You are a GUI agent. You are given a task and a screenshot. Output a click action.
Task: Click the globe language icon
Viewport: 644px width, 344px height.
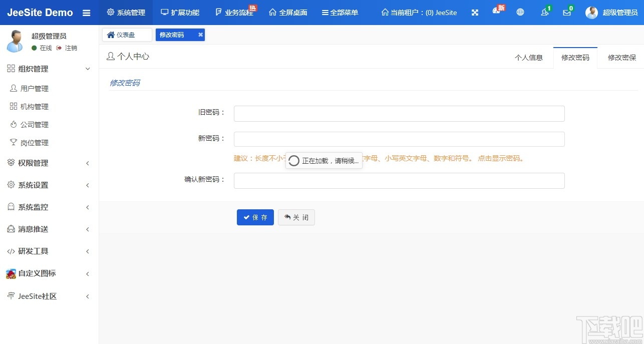coord(520,13)
